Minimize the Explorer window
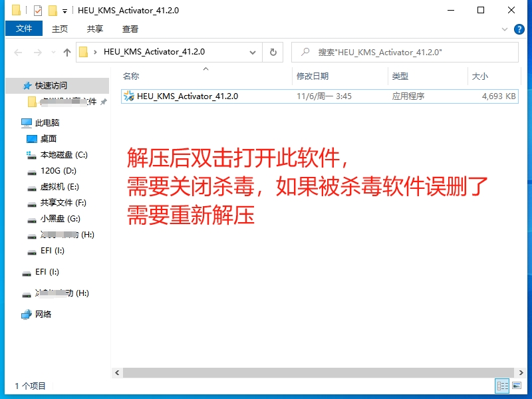This screenshot has width=532, height=399. coord(451,10)
